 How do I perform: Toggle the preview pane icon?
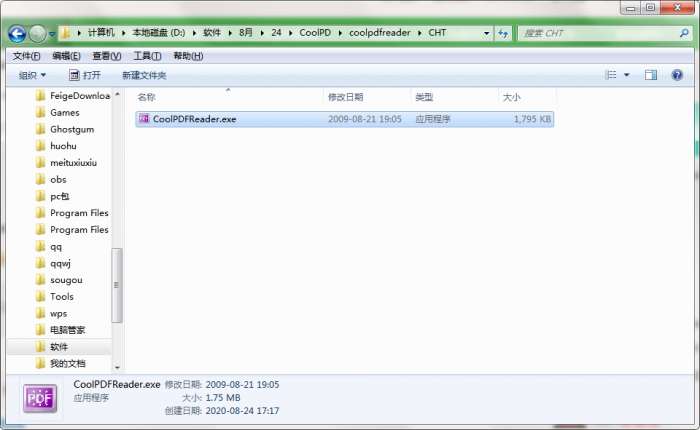point(651,75)
